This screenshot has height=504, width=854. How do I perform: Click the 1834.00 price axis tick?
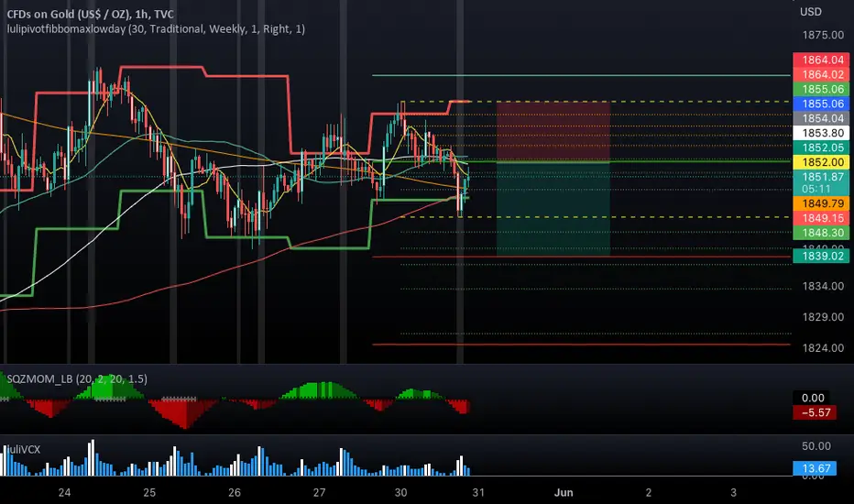[x=823, y=286]
